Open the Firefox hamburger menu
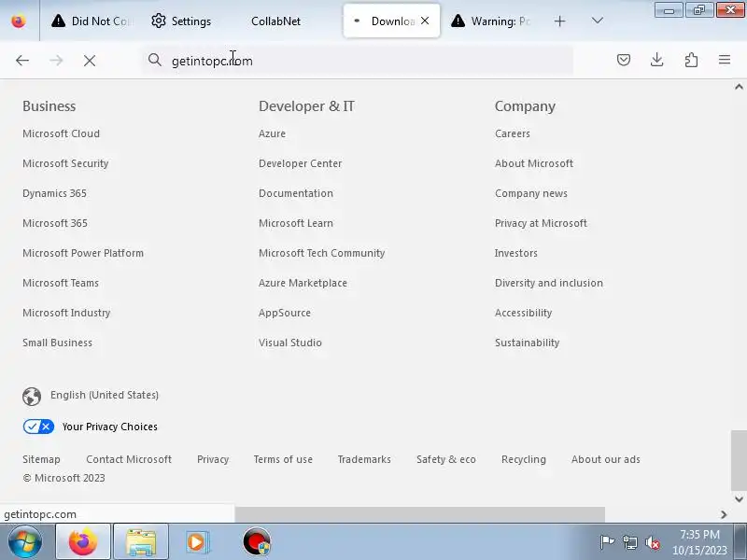This screenshot has width=747, height=560. pos(725,60)
